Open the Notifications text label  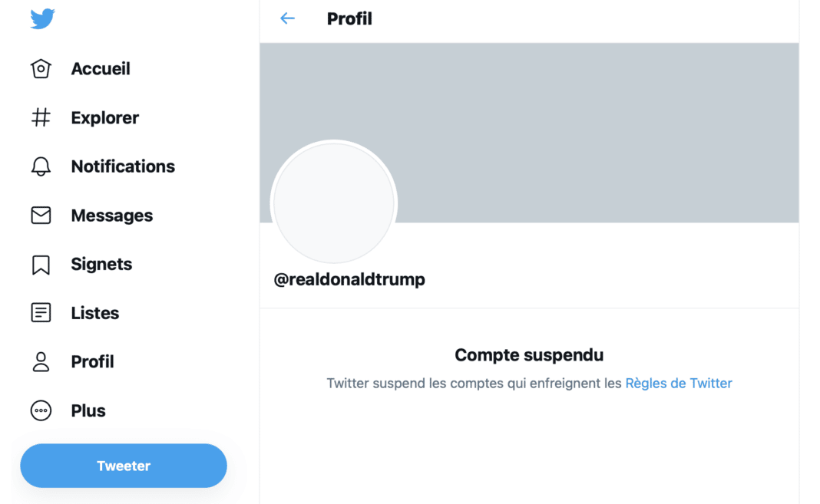tap(123, 166)
